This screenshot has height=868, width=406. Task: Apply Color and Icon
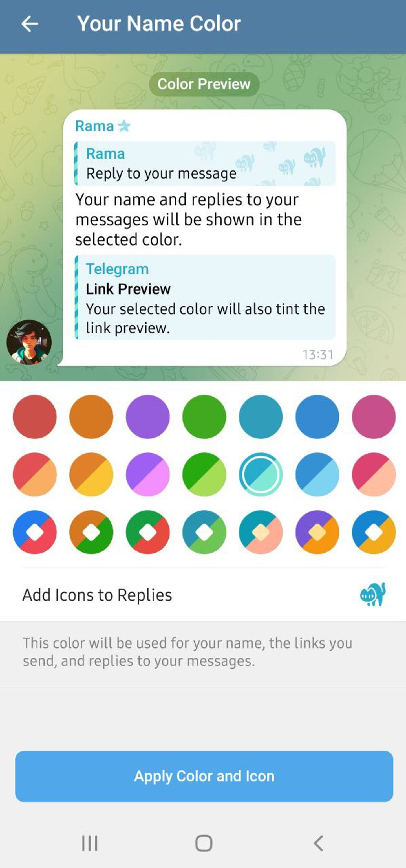204,776
